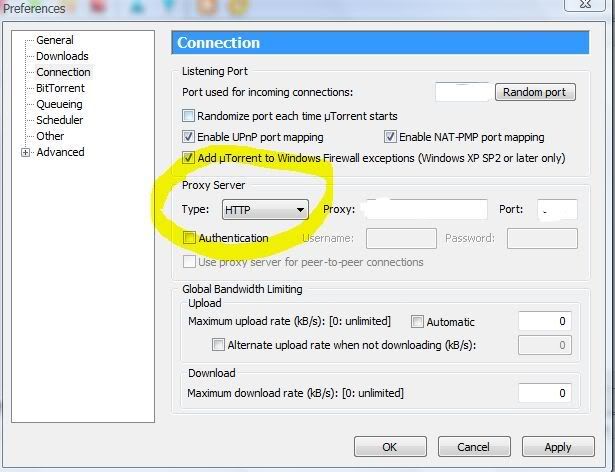Open the proxy Type dropdown
615x472 pixels.
265,210
